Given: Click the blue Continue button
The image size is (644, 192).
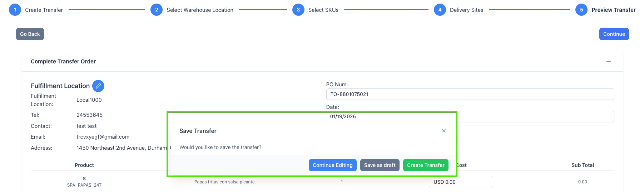Looking at the screenshot, I should point(614,34).
